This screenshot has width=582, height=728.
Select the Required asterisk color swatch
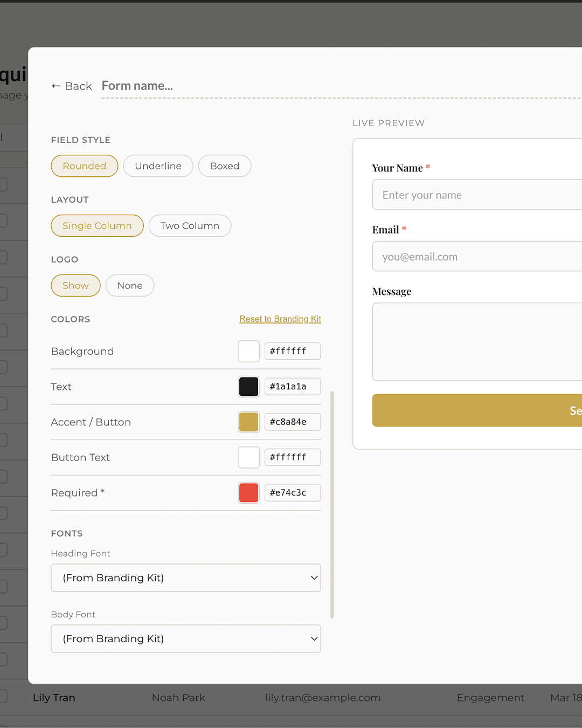point(248,492)
